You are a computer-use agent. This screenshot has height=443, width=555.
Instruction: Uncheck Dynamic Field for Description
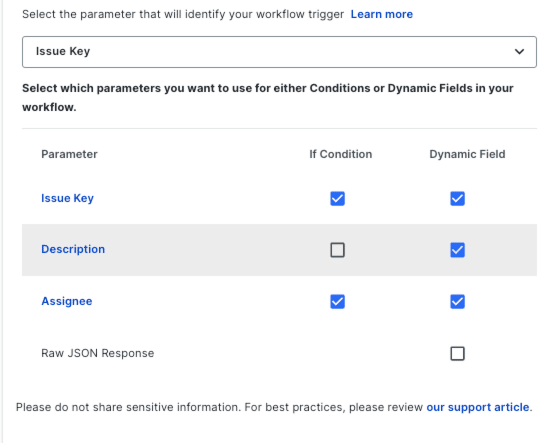[457, 250]
